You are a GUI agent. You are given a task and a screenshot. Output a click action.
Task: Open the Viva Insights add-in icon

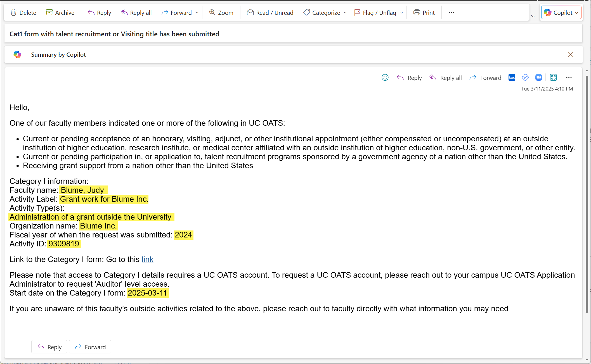(525, 78)
